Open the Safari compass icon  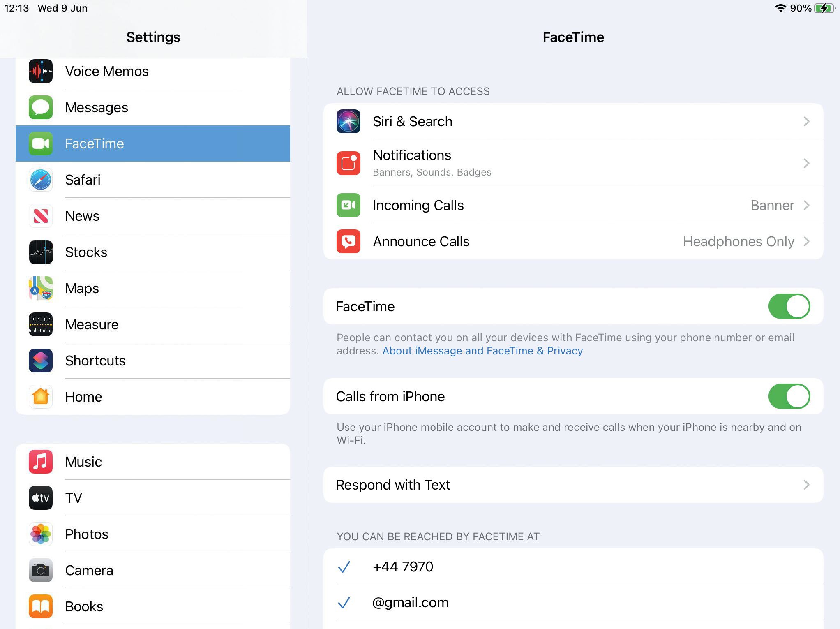(x=41, y=180)
